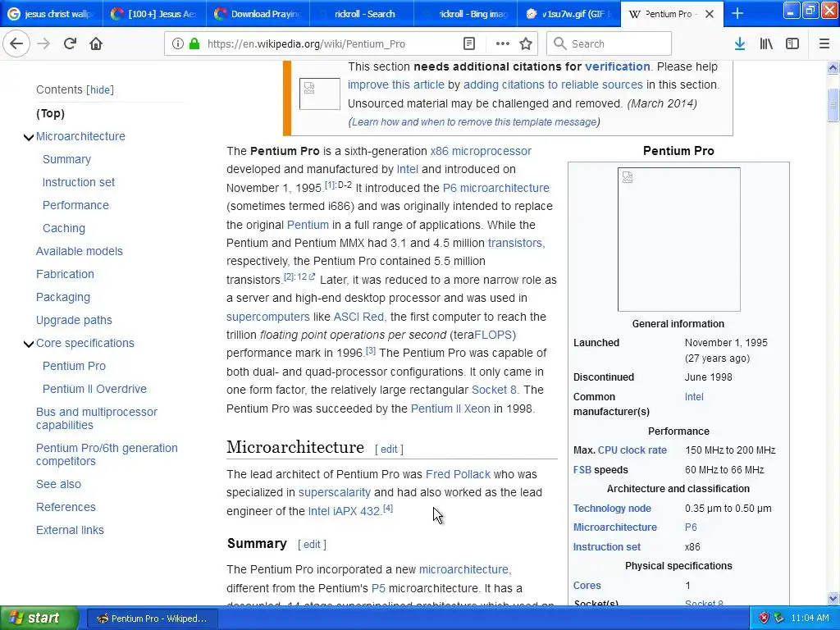The width and height of the screenshot is (840, 630).
Task: Click the page vertical scrollbar thumb
Action: 833,105
